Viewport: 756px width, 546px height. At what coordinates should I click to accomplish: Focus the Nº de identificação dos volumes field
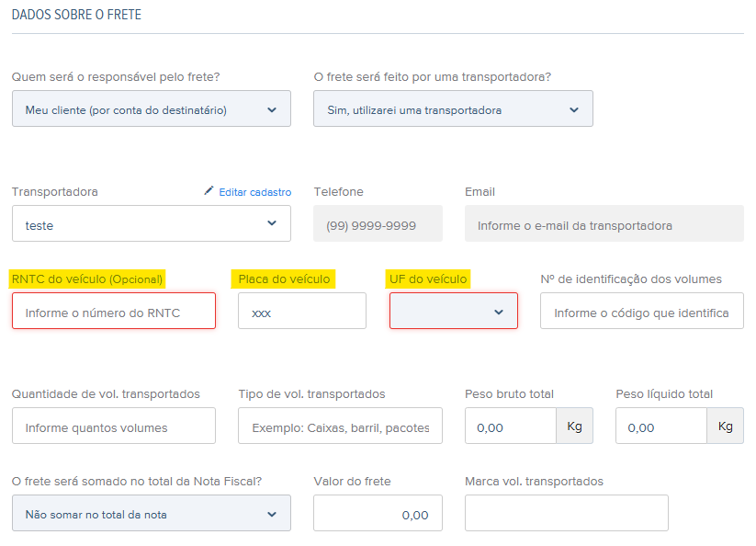coord(642,311)
